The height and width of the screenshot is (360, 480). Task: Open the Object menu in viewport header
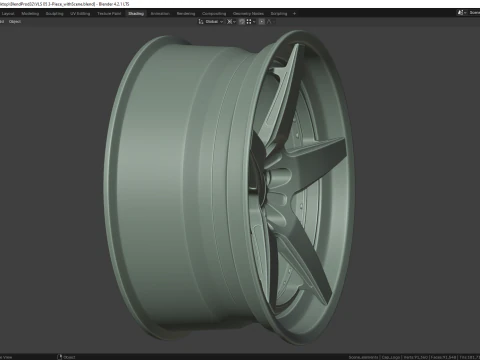pos(15,22)
